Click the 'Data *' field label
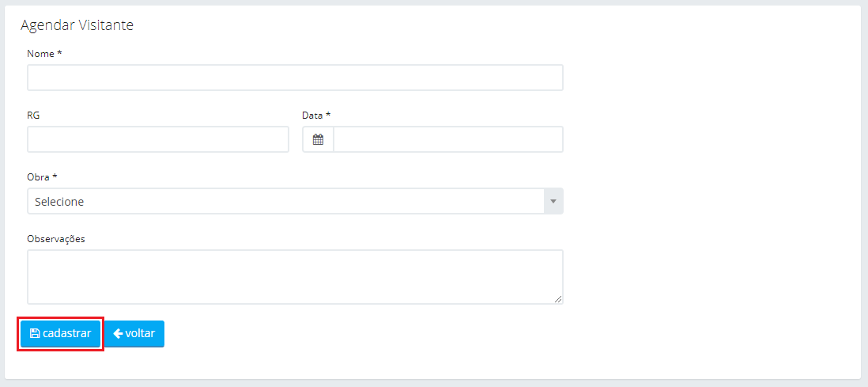Image resolution: width=868 pixels, height=387 pixels. [x=316, y=116]
